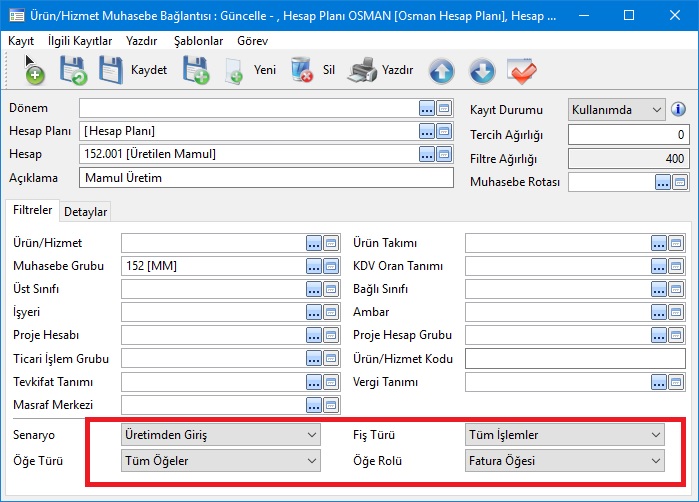
Task: Click the red checkmark toolbar icon
Action: 522,70
